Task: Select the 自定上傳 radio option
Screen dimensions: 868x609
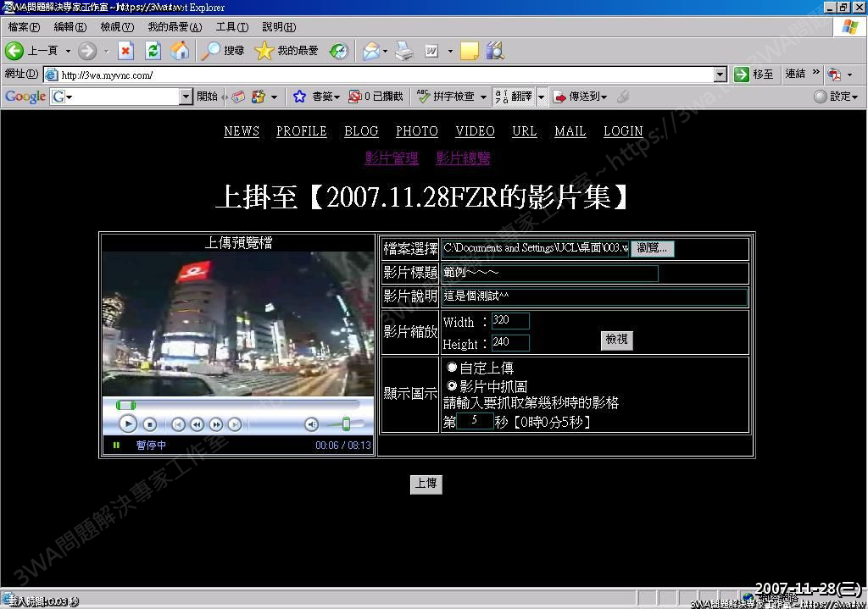Action: 452,368
